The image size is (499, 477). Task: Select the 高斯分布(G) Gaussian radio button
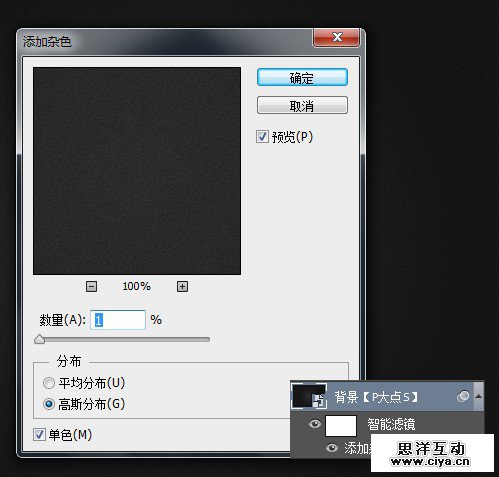pyautogui.click(x=49, y=404)
